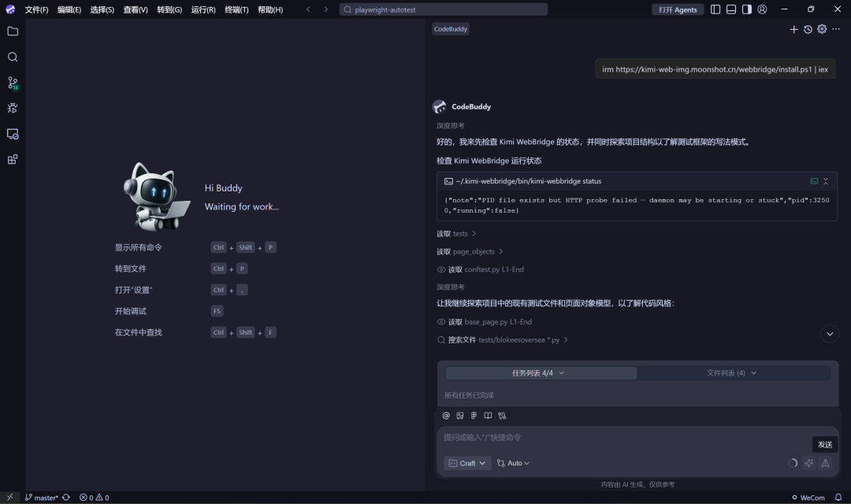Open the 选择(S) menu
The height and width of the screenshot is (504, 851).
click(x=102, y=9)
